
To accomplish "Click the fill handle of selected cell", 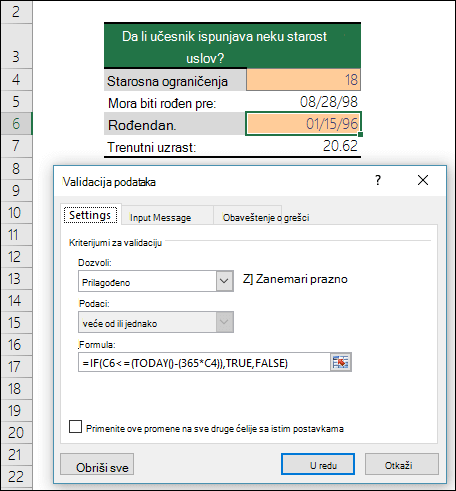I will [361, 134].
